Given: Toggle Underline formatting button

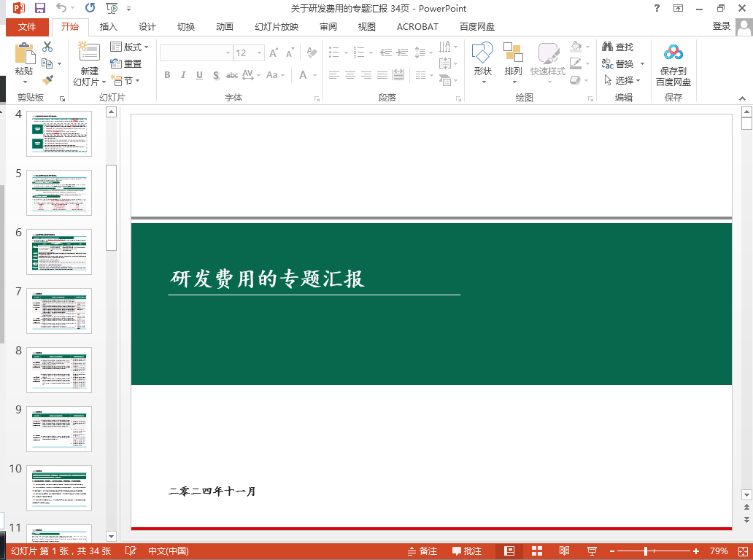Looking at the screenshot, I should coord(199,75).
